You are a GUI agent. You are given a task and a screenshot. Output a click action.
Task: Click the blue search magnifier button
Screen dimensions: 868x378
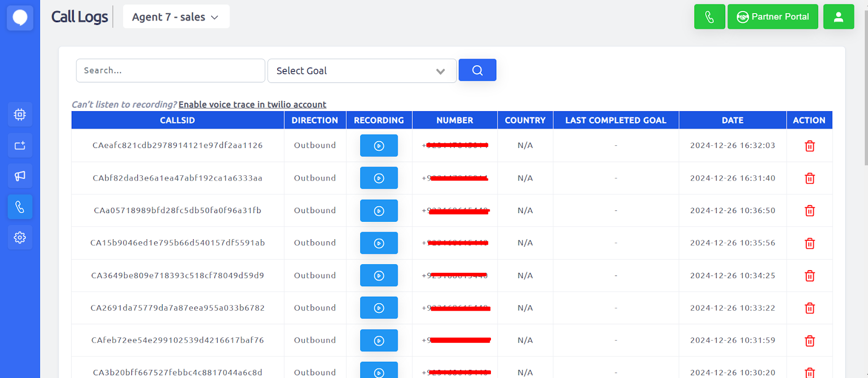477,70
